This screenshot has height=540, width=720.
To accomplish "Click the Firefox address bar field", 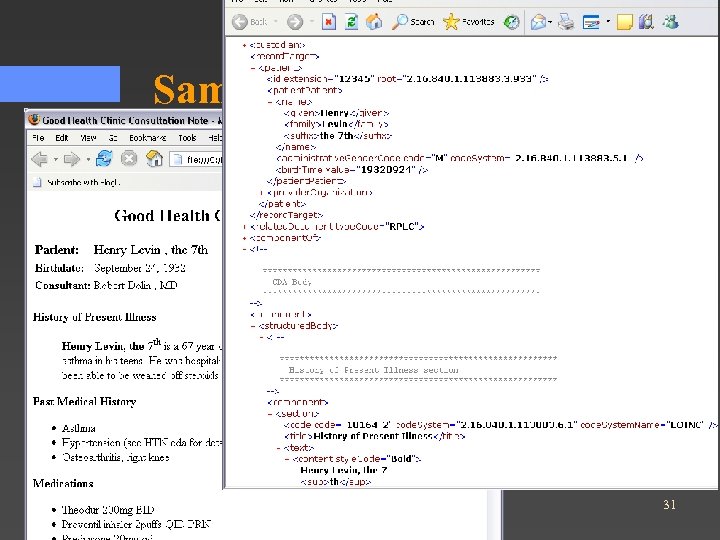I will 196,159.
